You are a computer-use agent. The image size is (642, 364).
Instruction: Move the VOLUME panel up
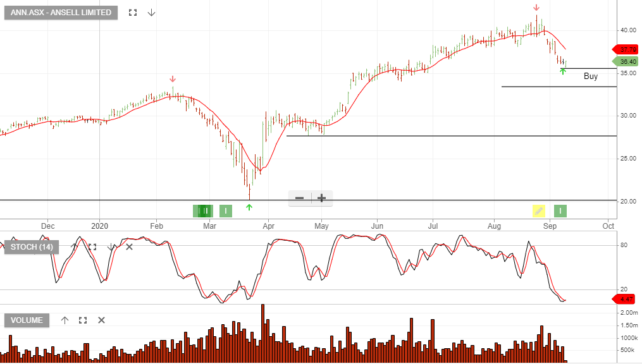65,320
